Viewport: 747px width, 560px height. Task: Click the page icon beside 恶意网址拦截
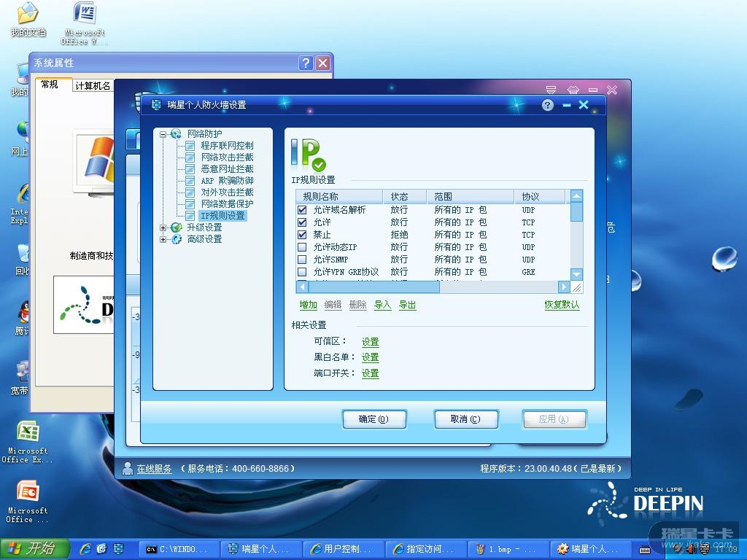tap(190, 169)
